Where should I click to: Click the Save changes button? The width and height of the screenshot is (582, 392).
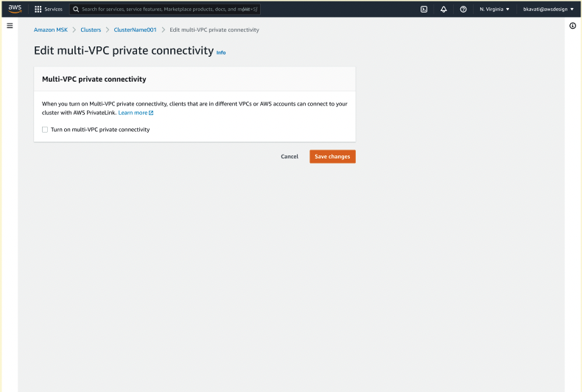tap(332, 157)
